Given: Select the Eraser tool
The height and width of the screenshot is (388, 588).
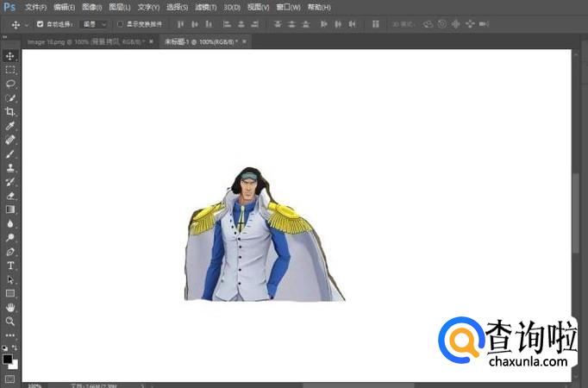Looking at the screenshot, I should click(10, 196).
